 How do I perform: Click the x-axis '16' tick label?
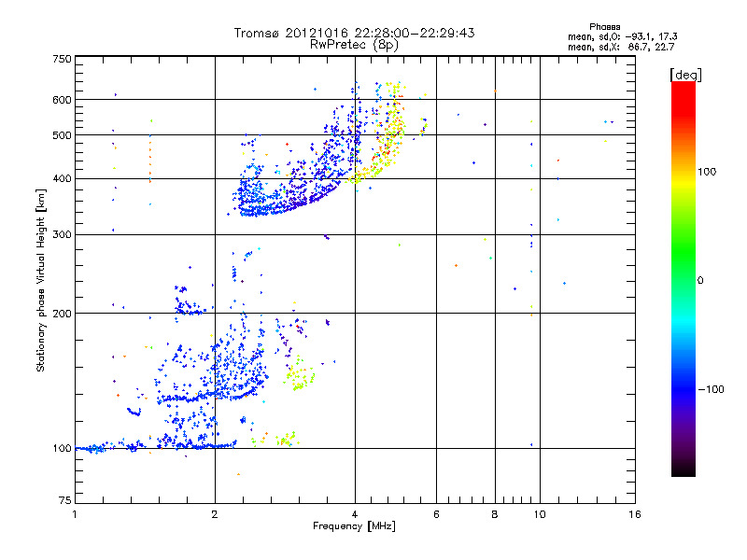(635, 514)
